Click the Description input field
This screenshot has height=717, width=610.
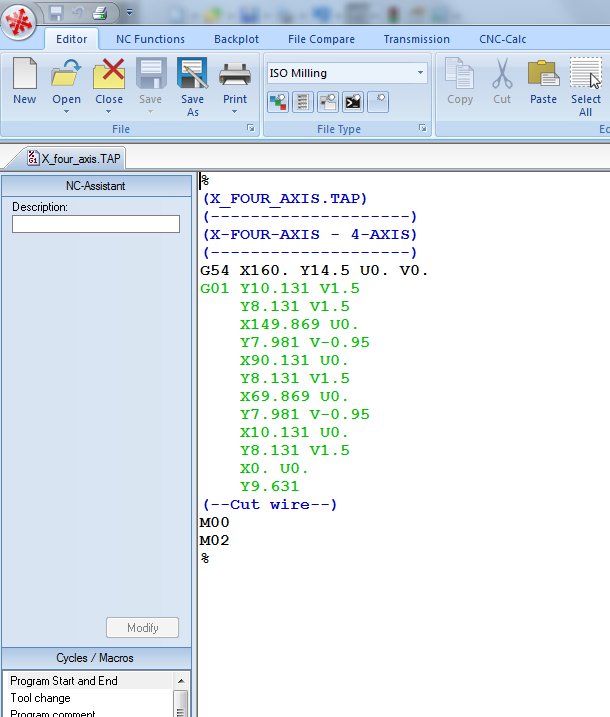(96, 224)
